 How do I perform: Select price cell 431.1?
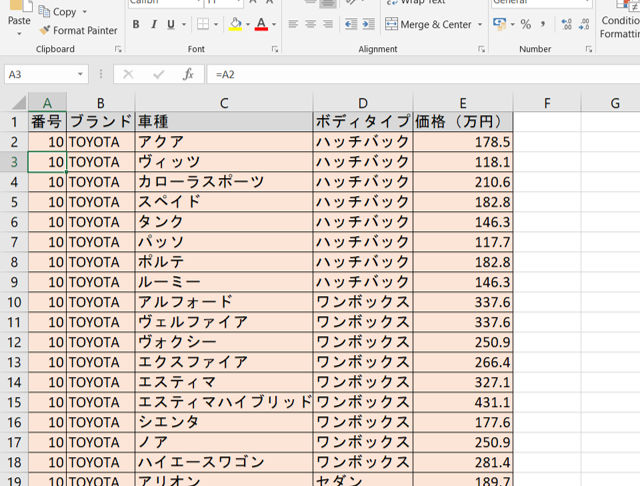click(x=463, y=402)
